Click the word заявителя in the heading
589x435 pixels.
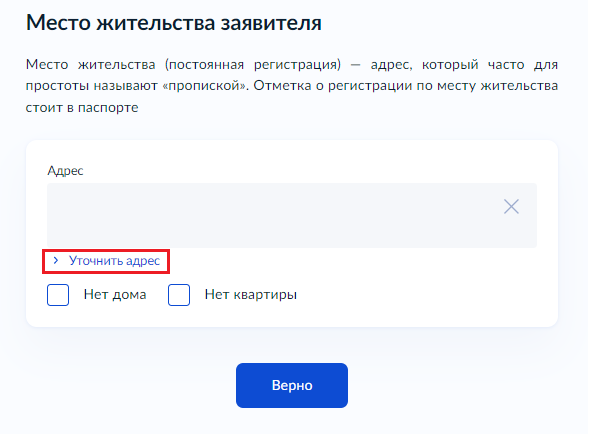click(271, 23)
